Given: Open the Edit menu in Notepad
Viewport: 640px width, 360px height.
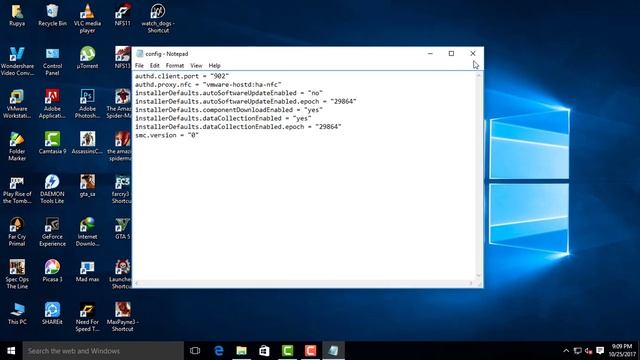Looking at the screenshot, I should coord(154,65).
